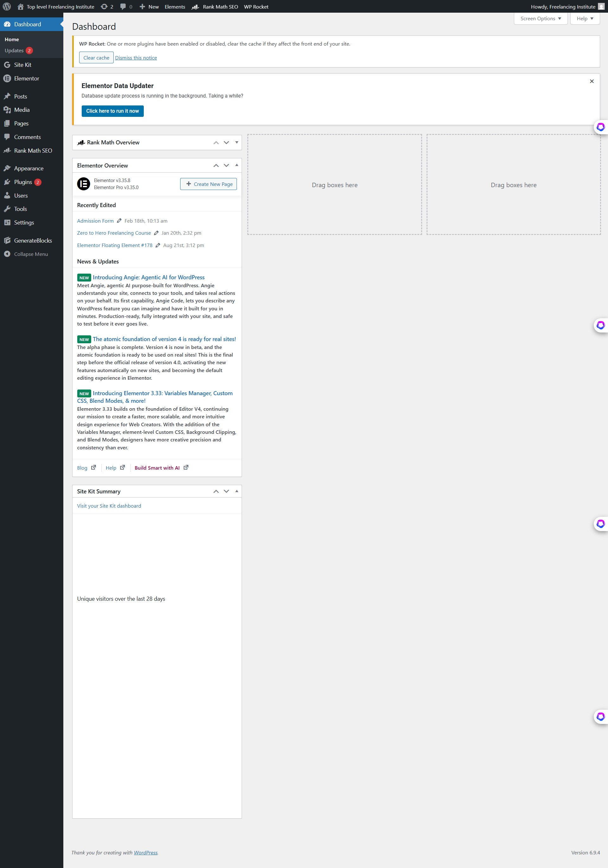Screen dimensions: 608x868
Task: Click the edit pencil next to Admission Form
Action: click(119, 220)
